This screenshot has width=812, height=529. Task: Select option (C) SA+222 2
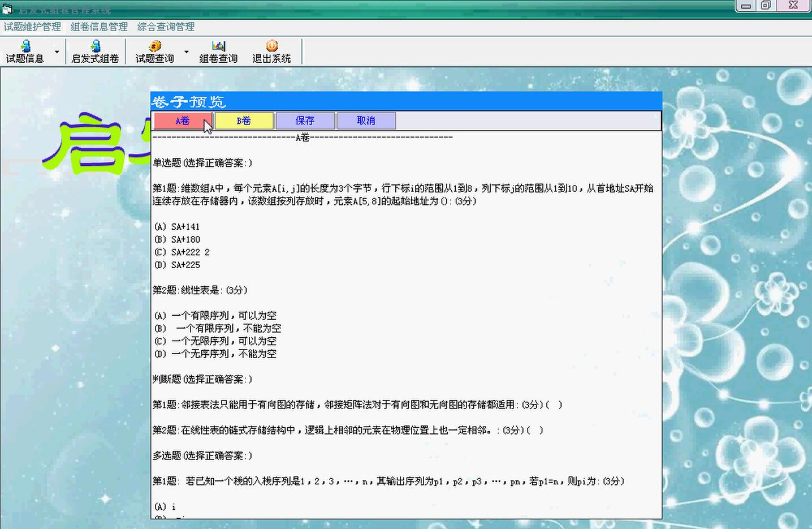click(x=182, y=252)
